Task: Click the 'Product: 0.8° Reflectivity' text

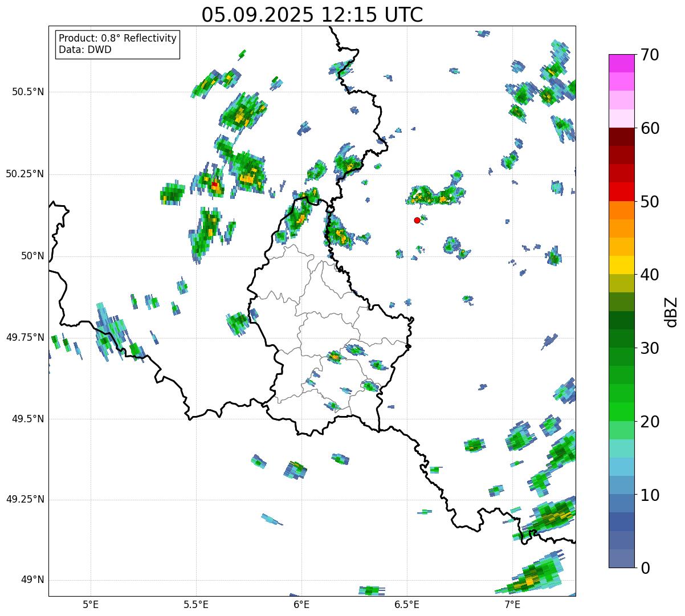Action: 118,38
